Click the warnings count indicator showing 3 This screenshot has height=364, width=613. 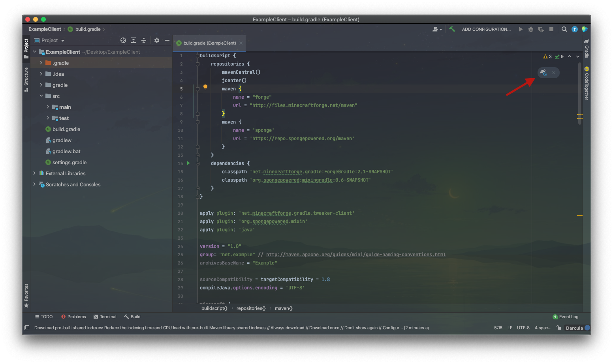tap(547, 56)
